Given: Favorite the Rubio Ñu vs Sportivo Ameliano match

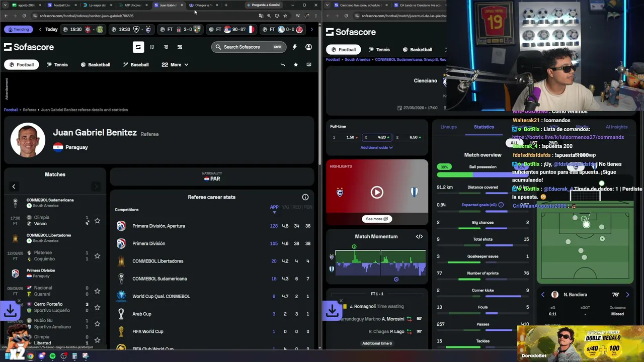Looking at the screenshot, I should click(97, 324).
